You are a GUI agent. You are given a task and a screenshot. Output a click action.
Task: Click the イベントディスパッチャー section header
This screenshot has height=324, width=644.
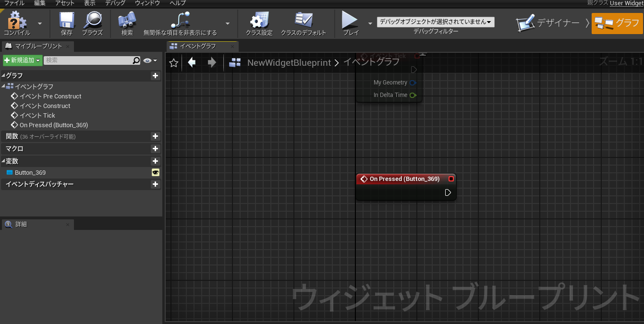(x=81, y=184)
